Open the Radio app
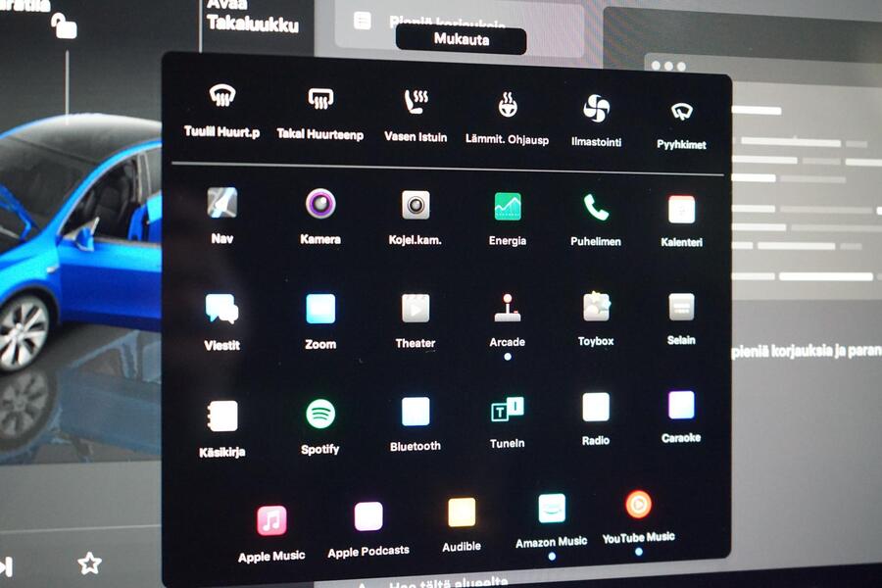 (x=596, y=407)
